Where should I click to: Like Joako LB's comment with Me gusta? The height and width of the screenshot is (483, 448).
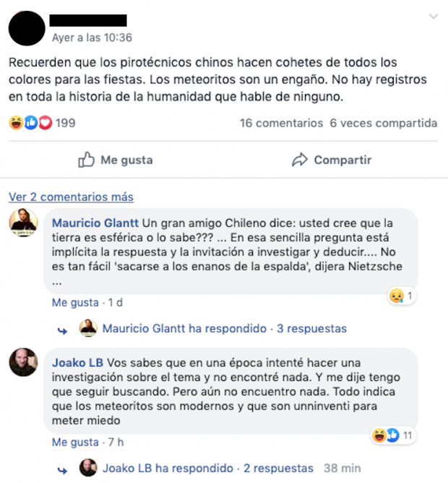point(75,443)
